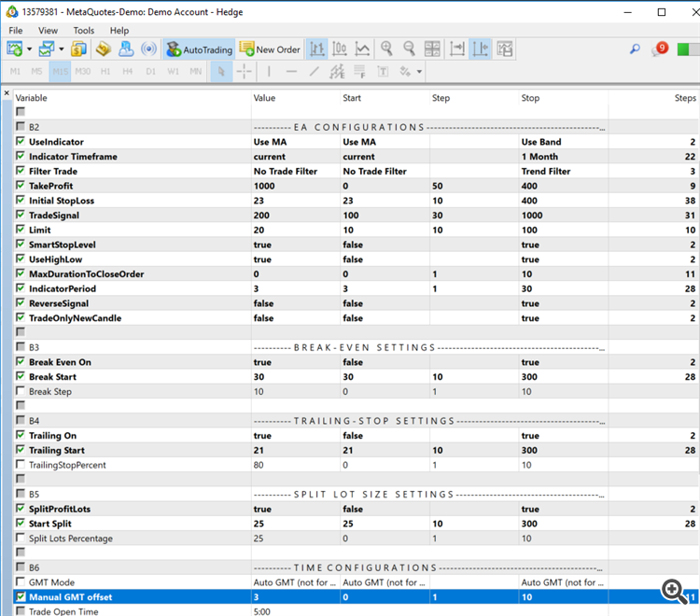Click the zoom out magnifier icon
The image size is (700, 616).
click(x=409, y=49)
